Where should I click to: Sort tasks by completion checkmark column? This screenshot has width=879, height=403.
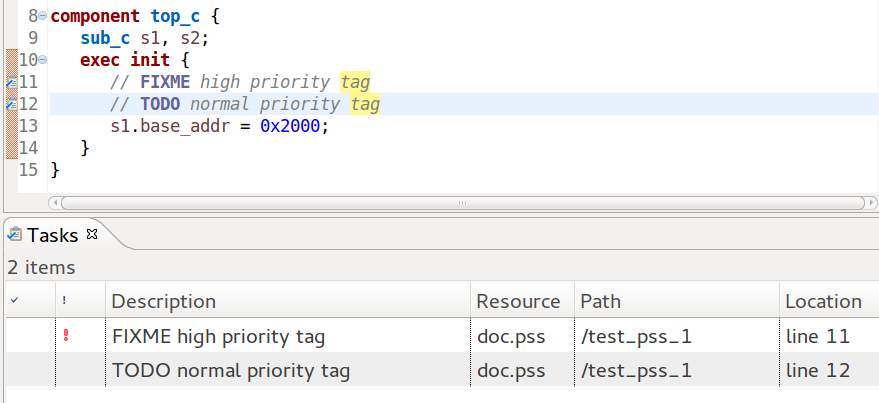pos(31,302)
